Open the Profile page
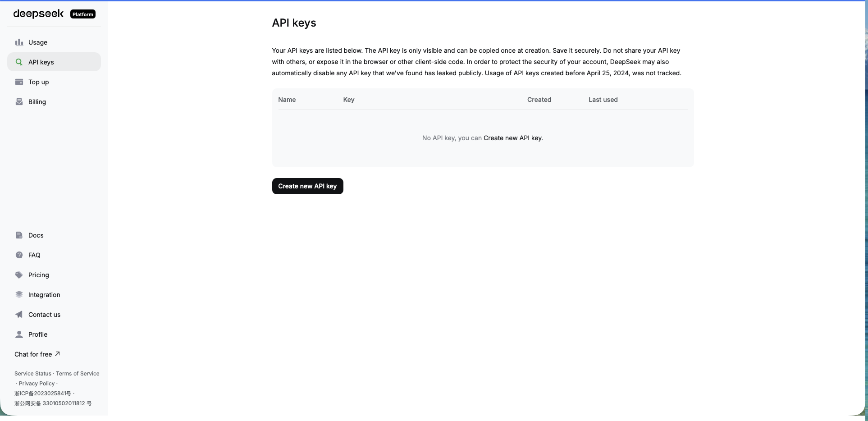The image size is (868, 421). point(54,334)
